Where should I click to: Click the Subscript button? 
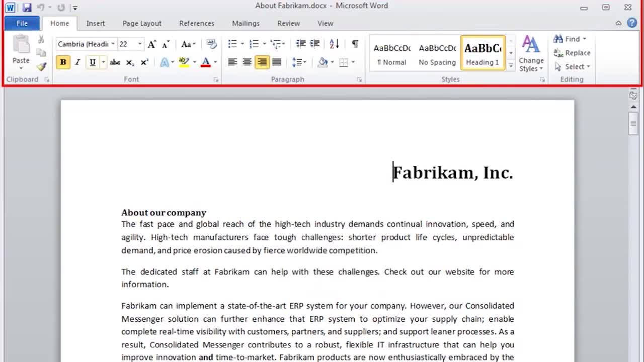click(130, 62)
